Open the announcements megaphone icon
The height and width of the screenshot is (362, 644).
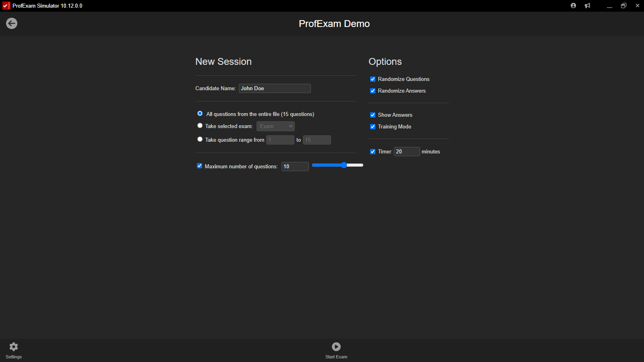(588, 6)
